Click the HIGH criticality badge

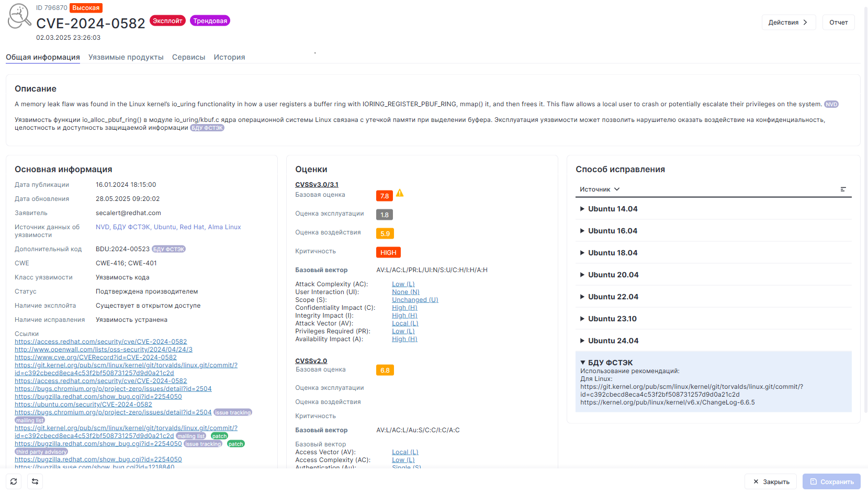(388, 252)
